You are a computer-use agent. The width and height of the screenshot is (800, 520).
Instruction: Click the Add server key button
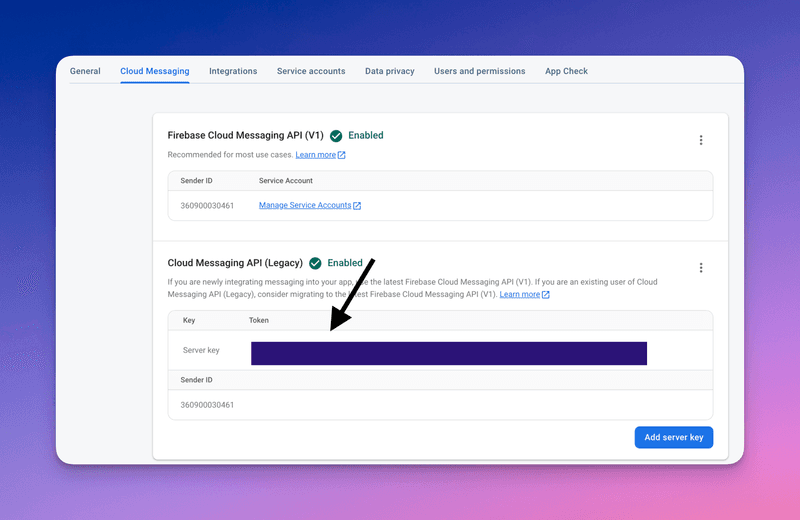coord(673,437)
